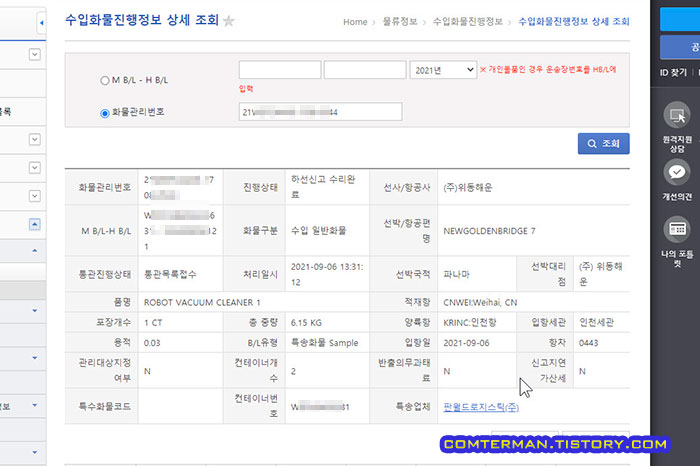Click the 조회 search button
The width and height of the screenshot is (700, 466).
604,144
